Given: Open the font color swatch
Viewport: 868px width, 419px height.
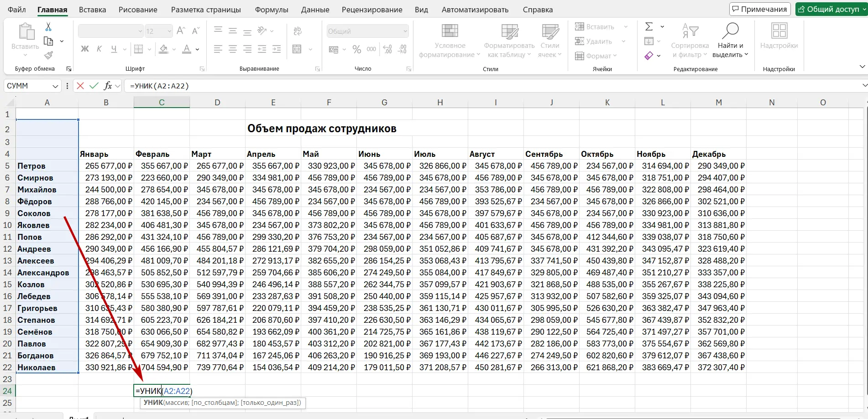Looking at the screenshot, I should 187,49.
